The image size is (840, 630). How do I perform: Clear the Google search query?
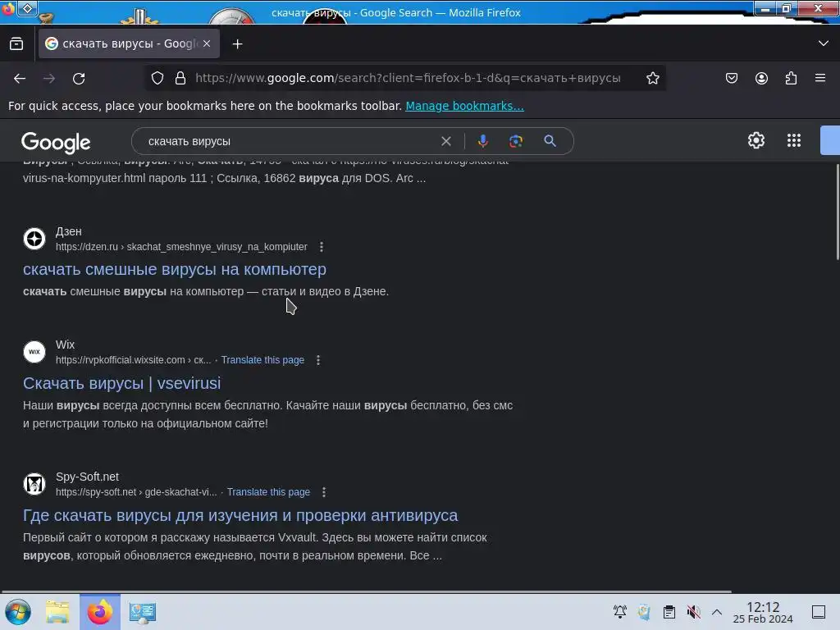[x=445, y=141]
